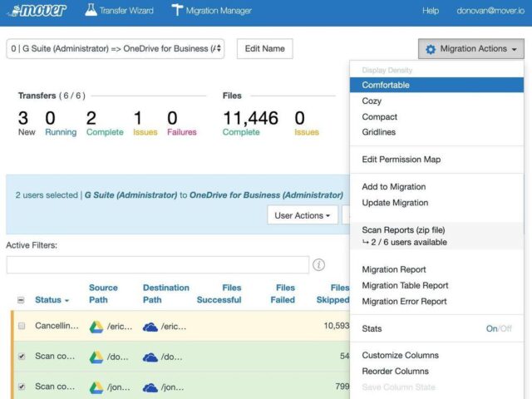Open the migration selector dropdown
The image size is (532, 399).
pos(116,49)
